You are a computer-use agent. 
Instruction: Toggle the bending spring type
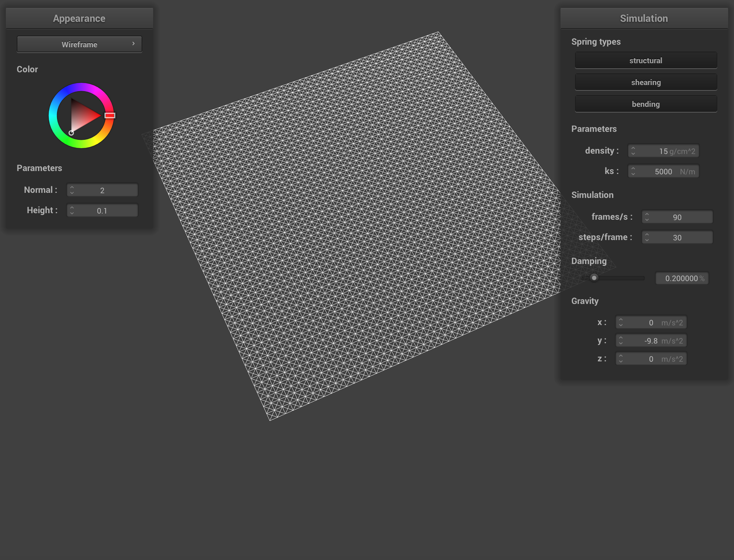645,104
